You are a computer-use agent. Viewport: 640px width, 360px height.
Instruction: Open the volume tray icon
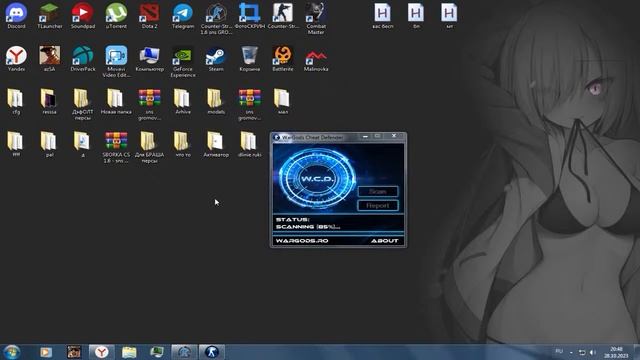click(593, 352)
